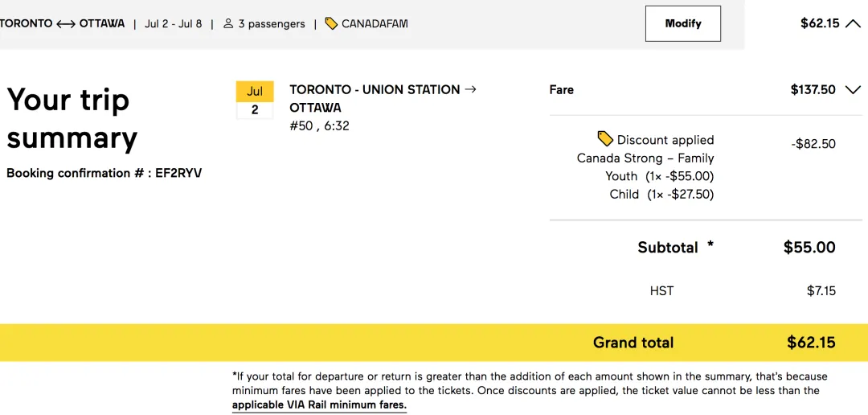The image size is (868, 415).
Task: Open the applicable VIA Rail minimum fares link
Action: click(319, 405)
